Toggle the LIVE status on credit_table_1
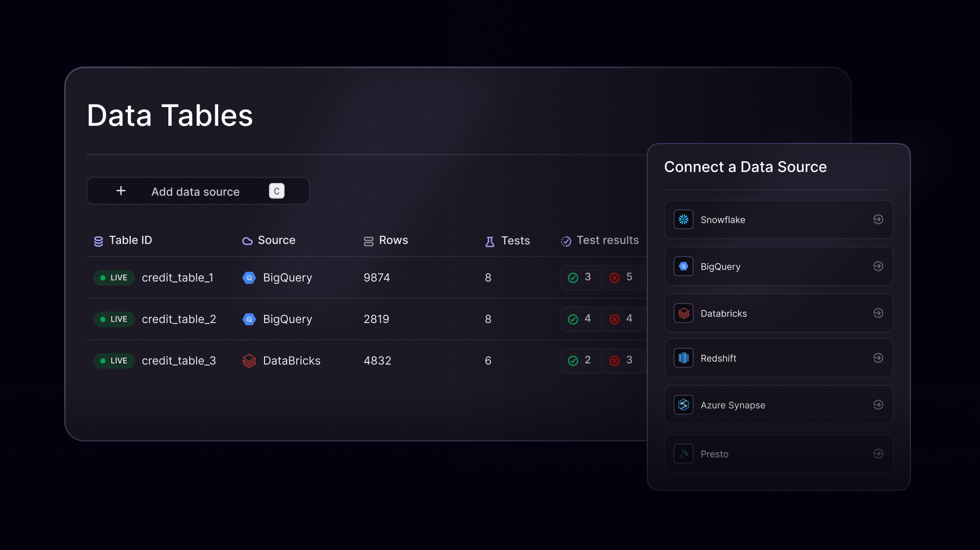Screen dimensions: 980x550 point(114,277)
